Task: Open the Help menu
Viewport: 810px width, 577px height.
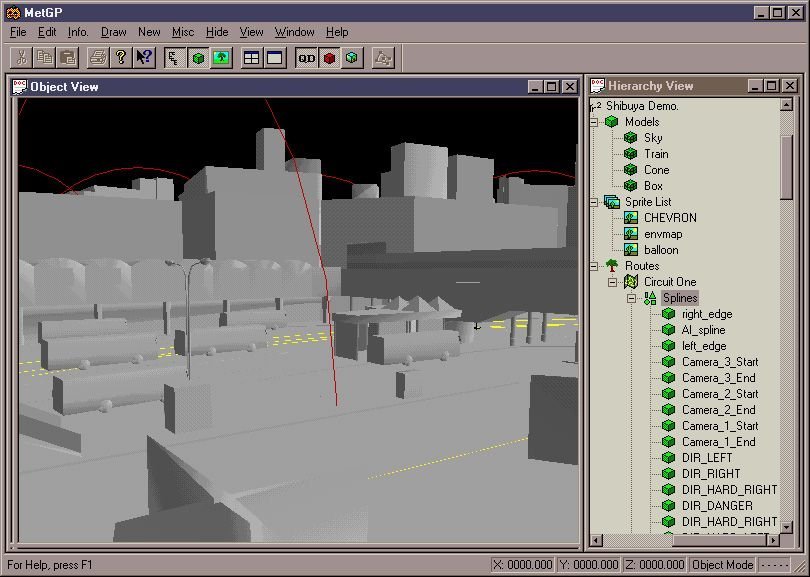Action: [337, 32]
